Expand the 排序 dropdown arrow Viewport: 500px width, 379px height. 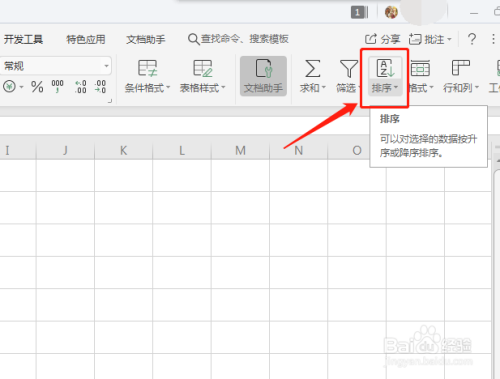point(396,88)
